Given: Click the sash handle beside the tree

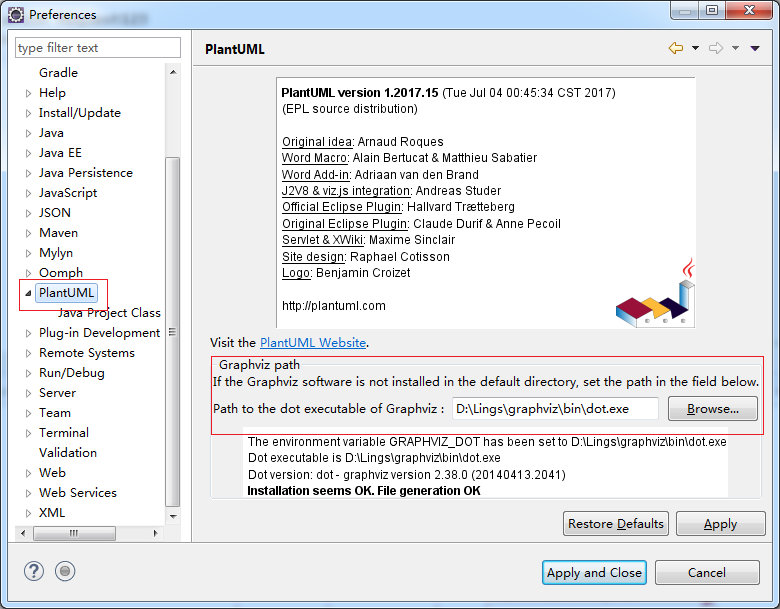Looking at the screenshot, I should click(191, 286).
